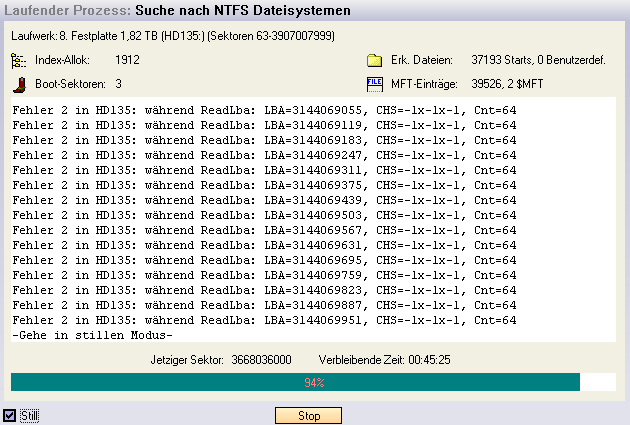The height and width of the screenshot is (425, 630).
Task: Click the 'Suche nach NTFS Dateisystemen' title
Action: tap(243, 10)
